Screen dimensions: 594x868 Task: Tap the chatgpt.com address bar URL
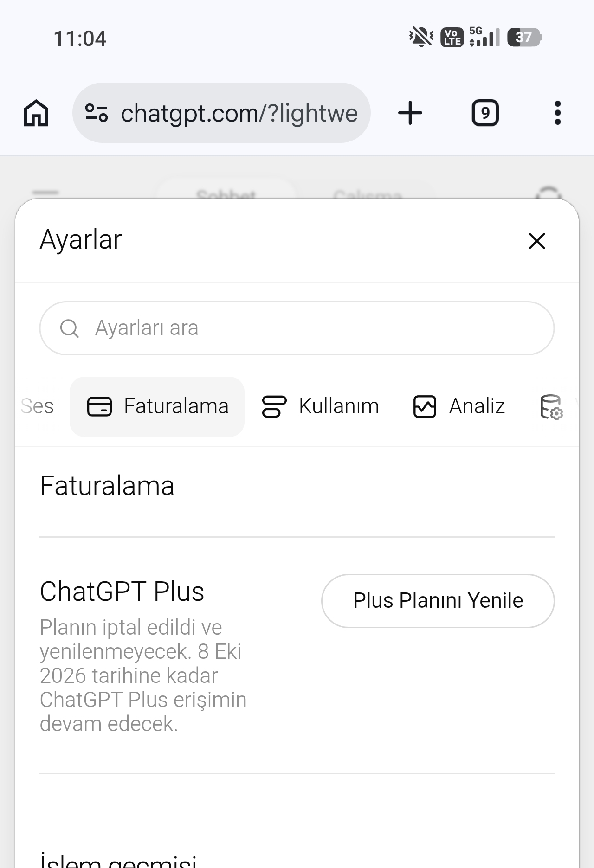239,113
